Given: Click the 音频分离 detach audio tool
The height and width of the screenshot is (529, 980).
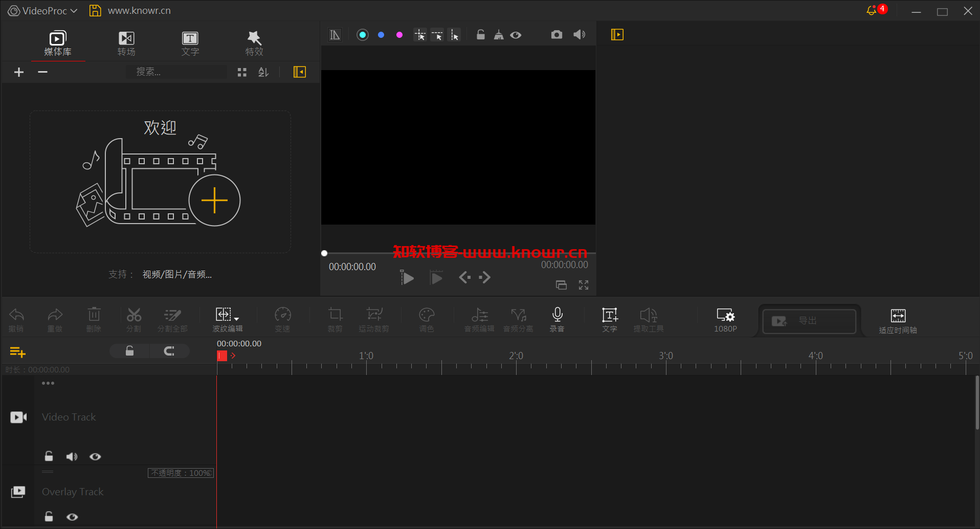Looking at the screenshot, I should click(518, 320).
